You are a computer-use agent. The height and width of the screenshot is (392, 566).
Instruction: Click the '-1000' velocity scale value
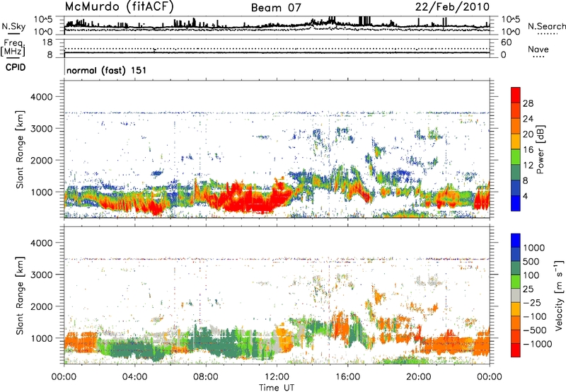(538, 344)
